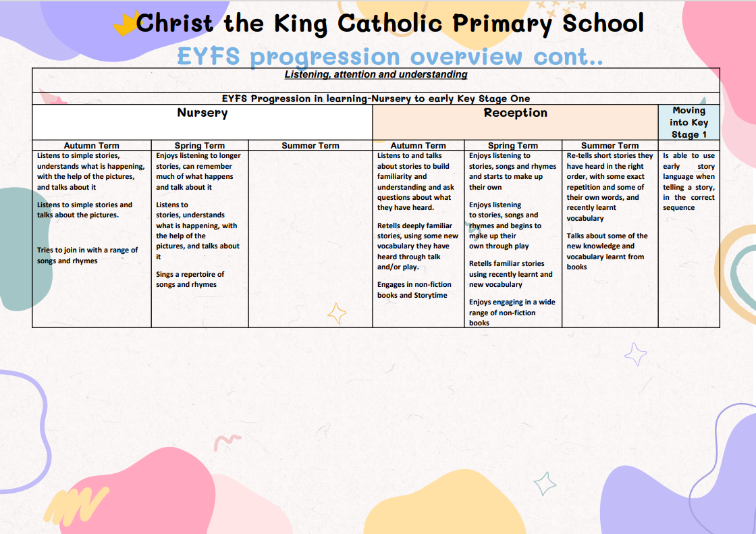This screenshot has width=756, height=534.
Task: Click the Listening, attention and understanding heading
Action: (376, 74)
